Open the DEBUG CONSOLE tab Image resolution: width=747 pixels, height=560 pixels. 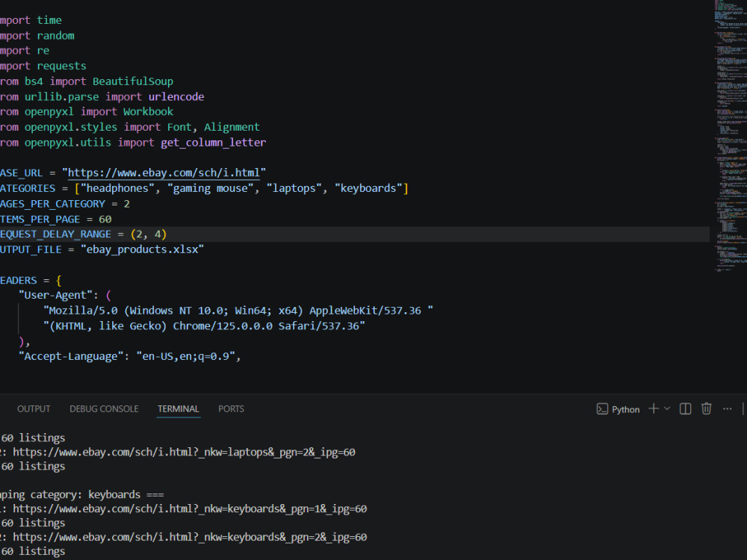[x=104, y=409]
